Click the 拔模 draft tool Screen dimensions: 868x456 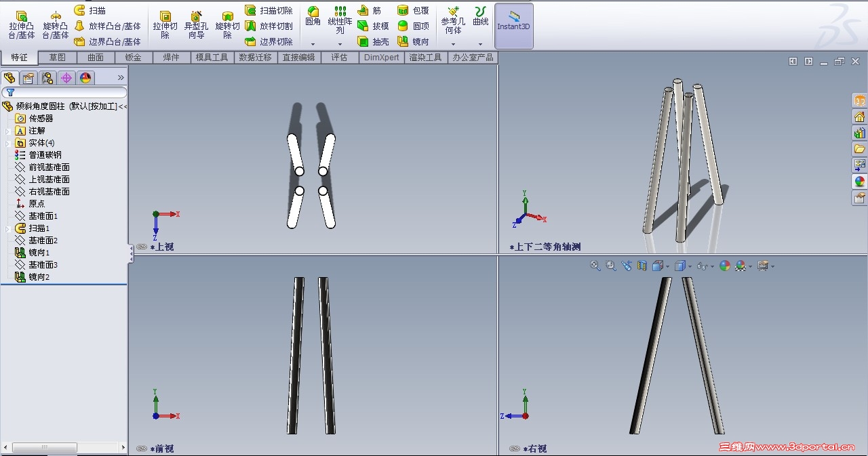[373, 26]
